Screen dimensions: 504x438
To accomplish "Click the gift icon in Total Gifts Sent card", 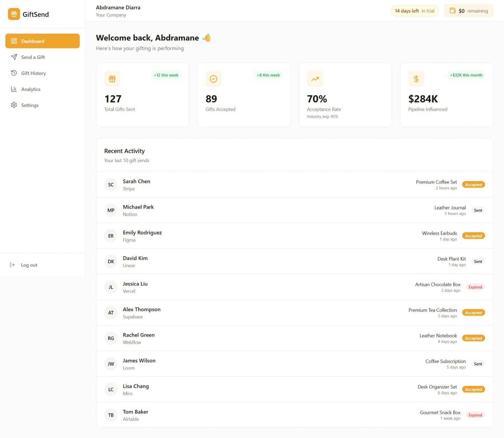I will click(x=112, y=79).
